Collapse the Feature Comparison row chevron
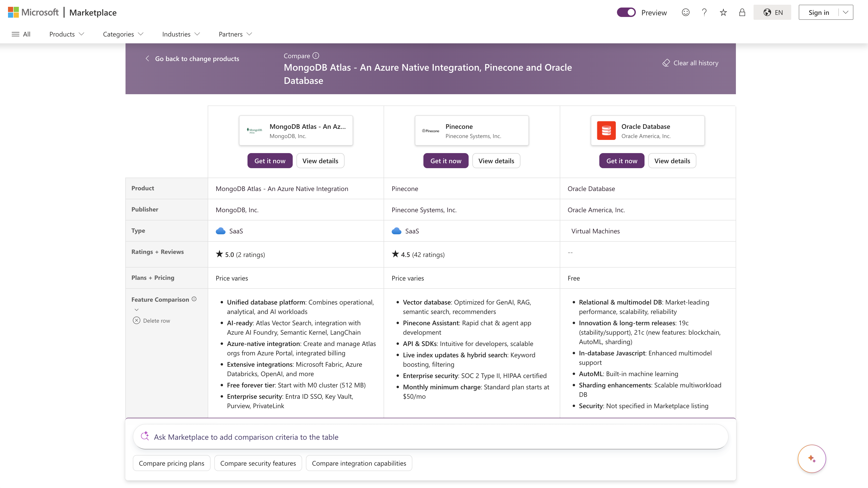The image size is (868, 488). (137, 310)
